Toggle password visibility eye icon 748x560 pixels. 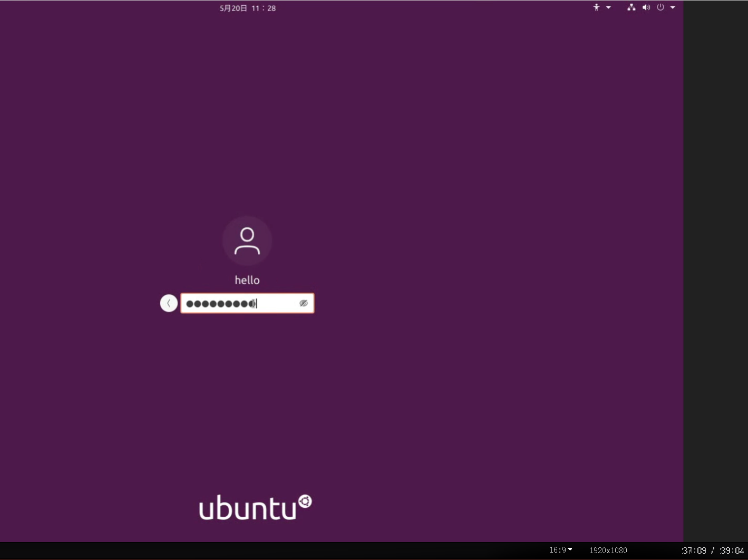tap(304, 303)
